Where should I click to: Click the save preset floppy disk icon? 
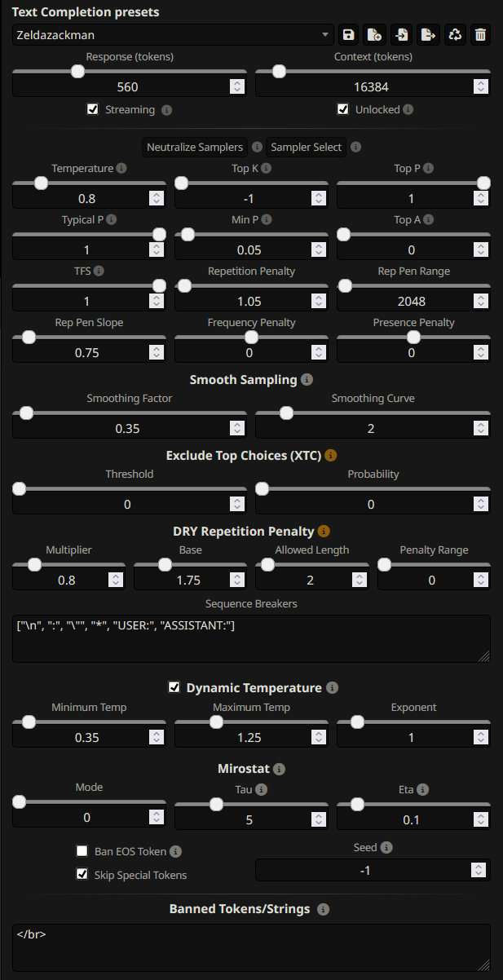pyautogui.click(x=349, y=34)
